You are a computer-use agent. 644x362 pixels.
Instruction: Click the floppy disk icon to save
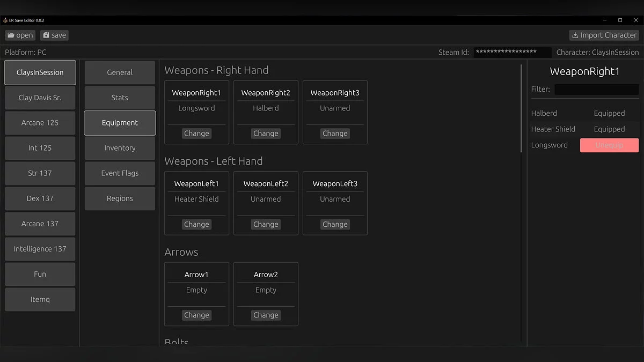(46, 35)
